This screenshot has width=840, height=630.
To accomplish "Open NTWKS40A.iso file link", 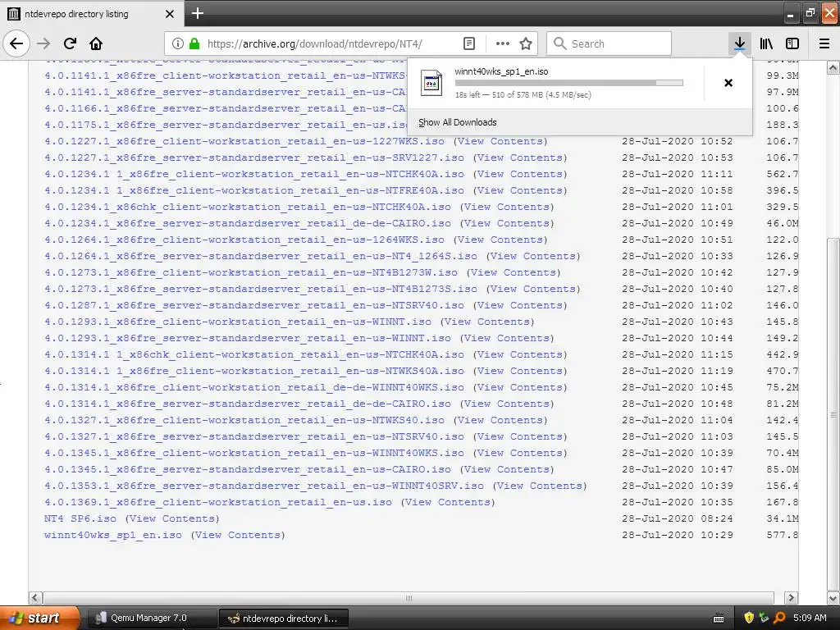I will click(254, 372).
